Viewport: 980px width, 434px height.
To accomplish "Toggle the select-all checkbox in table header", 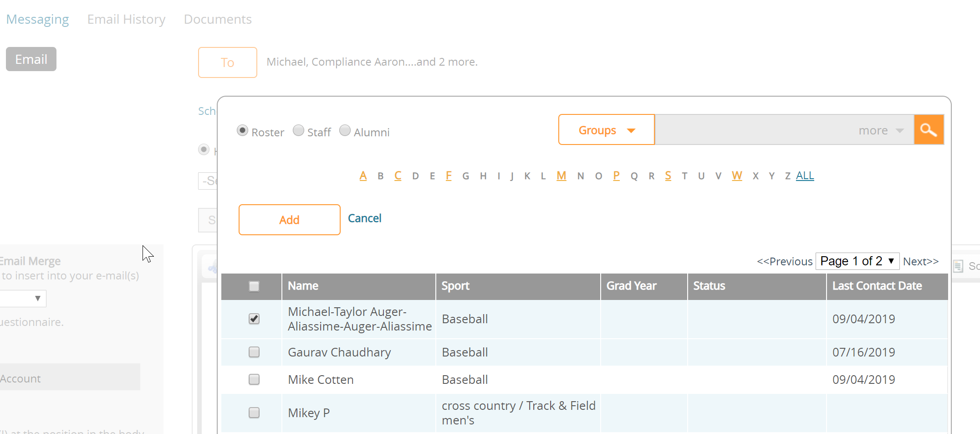I will pyautogui.click(x=254, y=286).
